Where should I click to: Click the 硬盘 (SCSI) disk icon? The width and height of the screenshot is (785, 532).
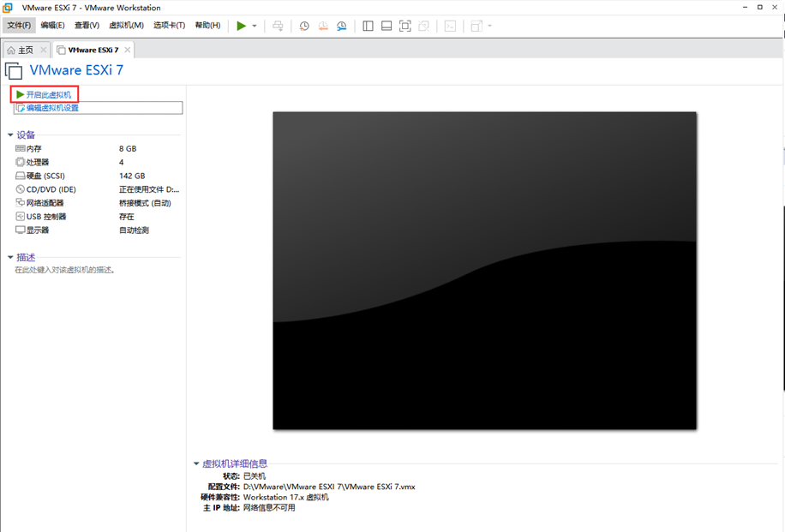click(20, 176)
